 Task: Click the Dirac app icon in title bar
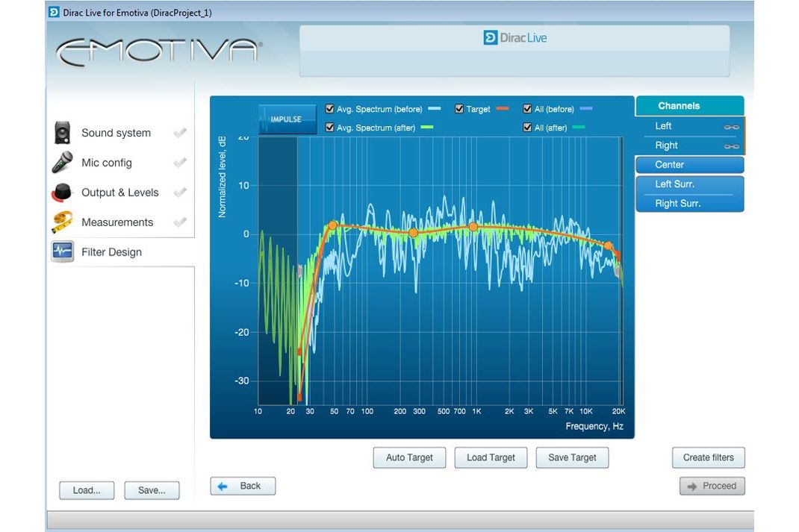(x=54, y=12)
